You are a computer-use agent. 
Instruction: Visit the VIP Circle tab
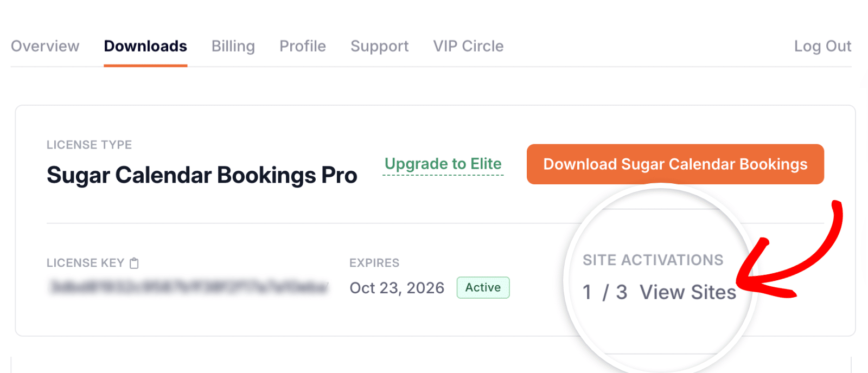[x=468, y=46]
